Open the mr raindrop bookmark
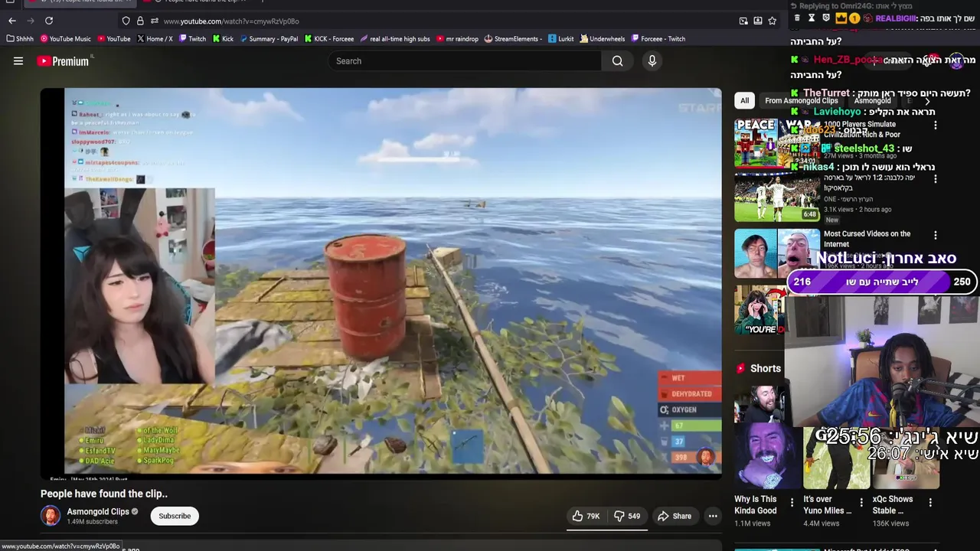The width and height of the screenshot is (980, 551). (x=457, y=38)
